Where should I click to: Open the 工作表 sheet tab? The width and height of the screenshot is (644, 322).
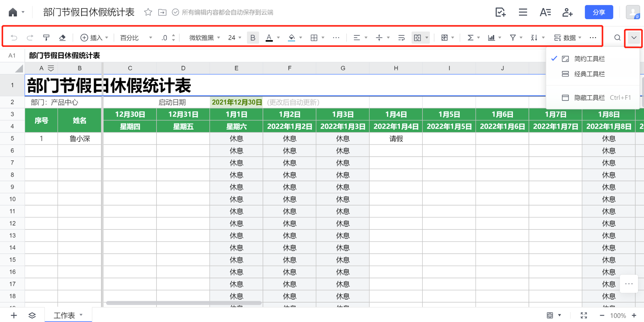[x=64, y=315]
